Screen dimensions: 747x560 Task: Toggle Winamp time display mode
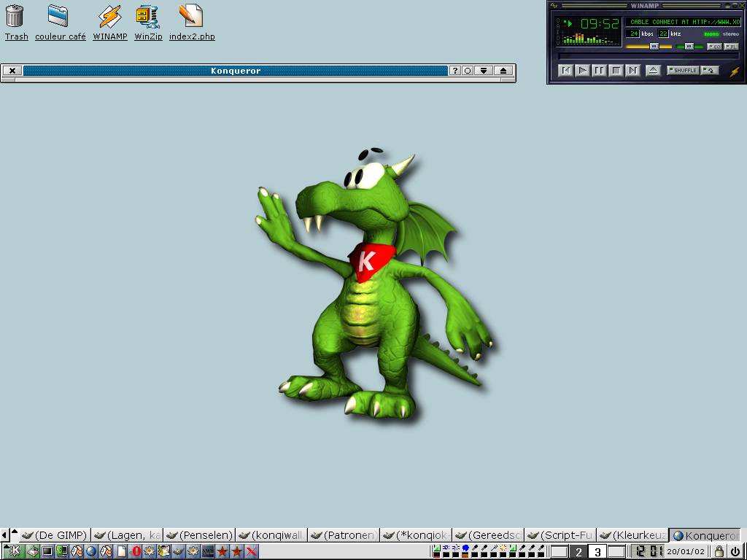[x=600, y=23]
